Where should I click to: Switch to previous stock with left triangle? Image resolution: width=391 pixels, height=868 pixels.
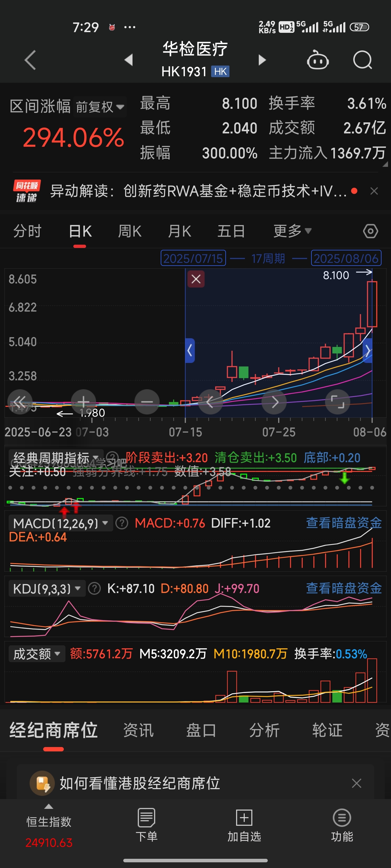(128, 60)
